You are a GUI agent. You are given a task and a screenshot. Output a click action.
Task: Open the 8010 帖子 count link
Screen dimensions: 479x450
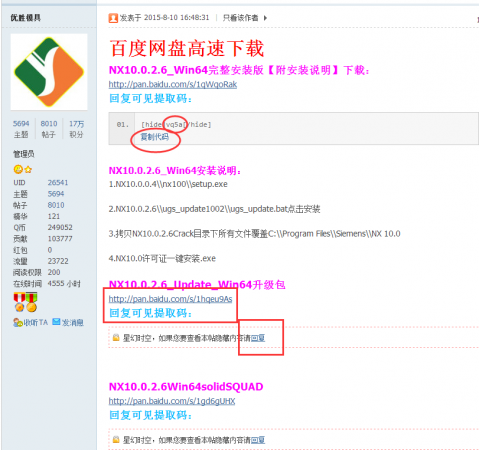49,124
